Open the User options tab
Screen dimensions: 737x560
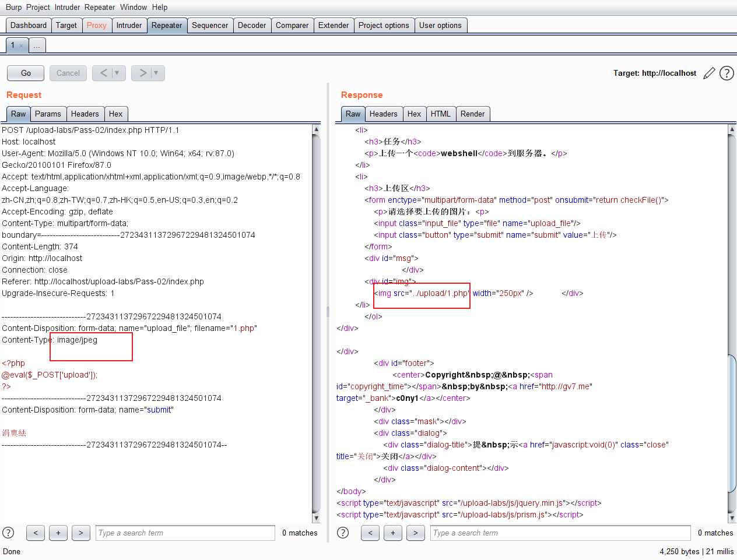pyautogui.click(x=440, y=25)
